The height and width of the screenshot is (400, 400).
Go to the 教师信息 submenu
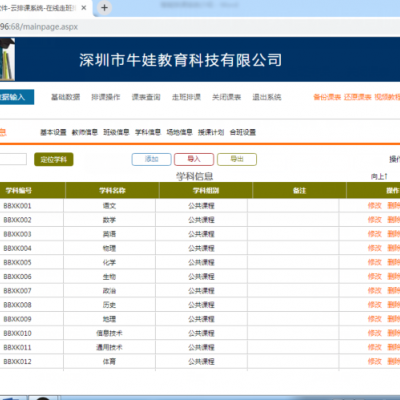[x=85, y=132]
